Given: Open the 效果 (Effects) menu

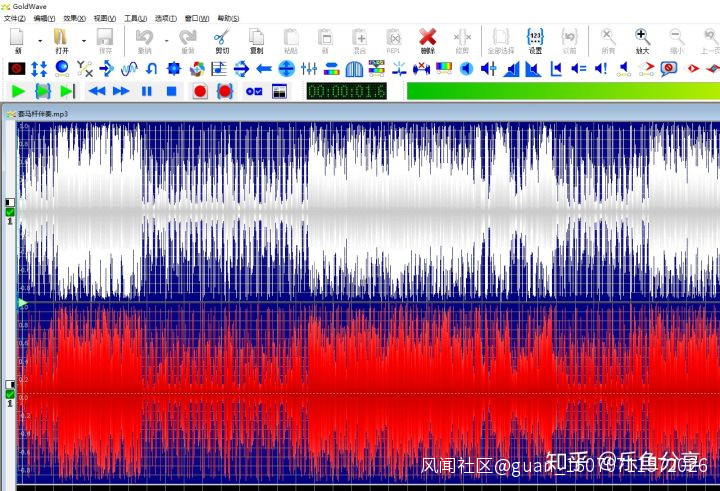Looking at the screenshot, I should click(75, 18).
